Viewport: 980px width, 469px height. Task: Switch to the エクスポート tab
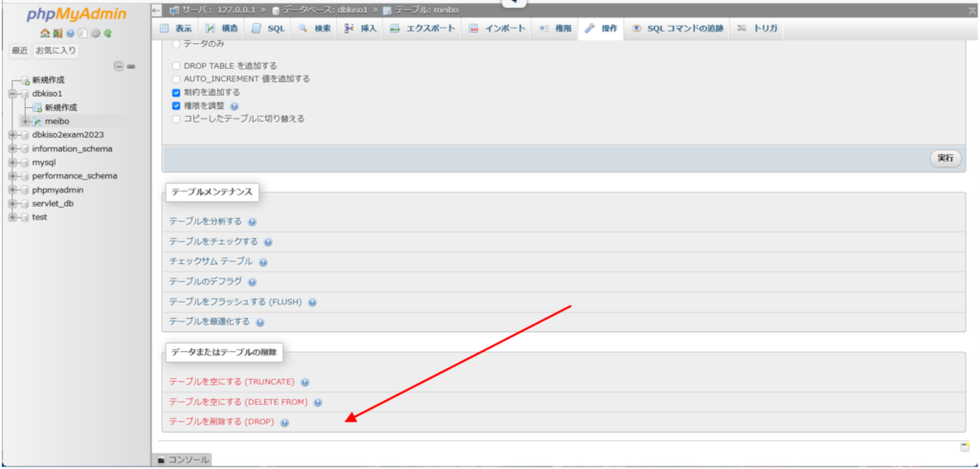coord(423,29)
